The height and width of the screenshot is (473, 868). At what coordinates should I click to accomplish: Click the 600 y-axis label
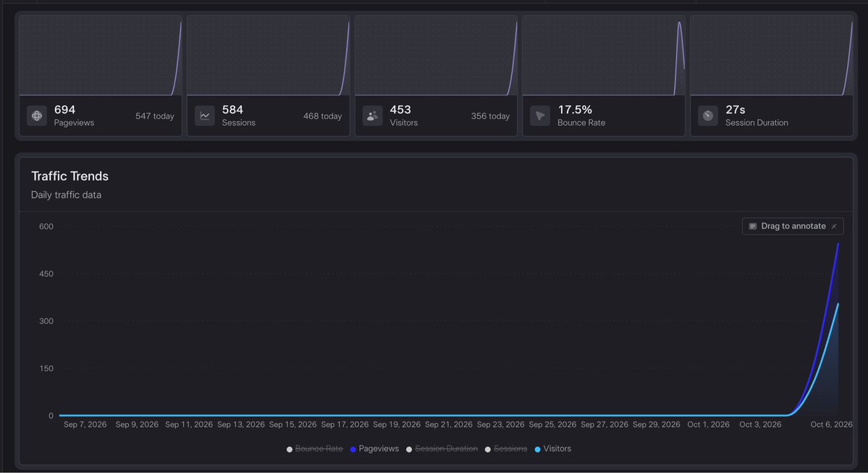point(46,227)
